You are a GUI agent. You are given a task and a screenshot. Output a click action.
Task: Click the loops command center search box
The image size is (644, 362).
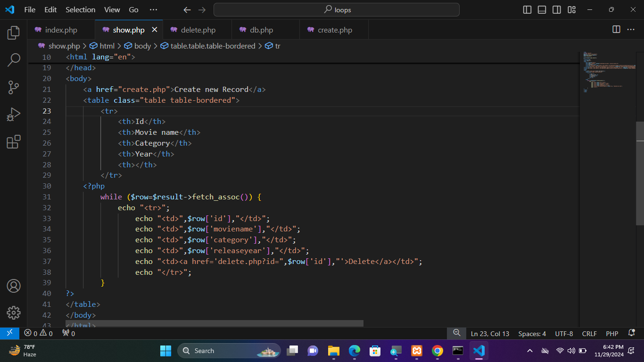[x=337, y=10]
